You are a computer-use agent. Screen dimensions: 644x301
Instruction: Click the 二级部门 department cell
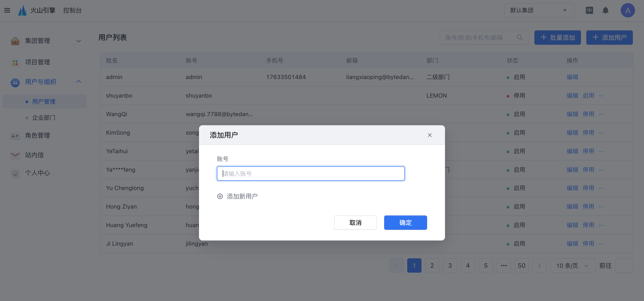pos(438,77)
